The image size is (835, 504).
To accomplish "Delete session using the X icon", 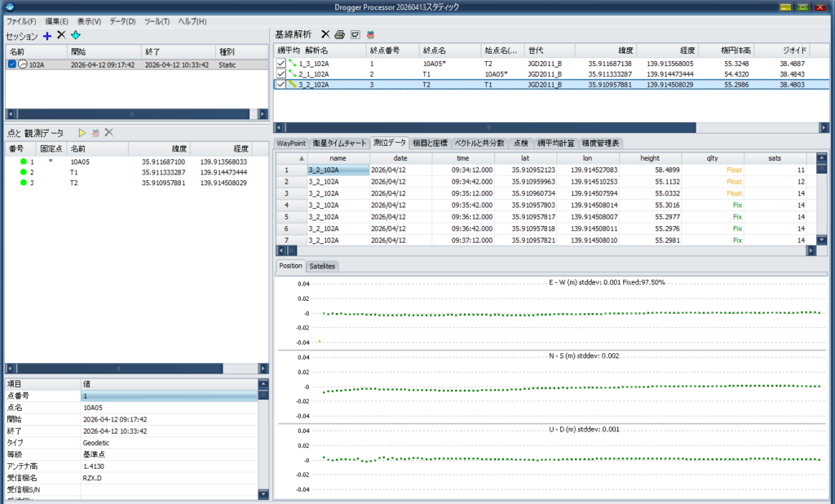I will point(61,35).
